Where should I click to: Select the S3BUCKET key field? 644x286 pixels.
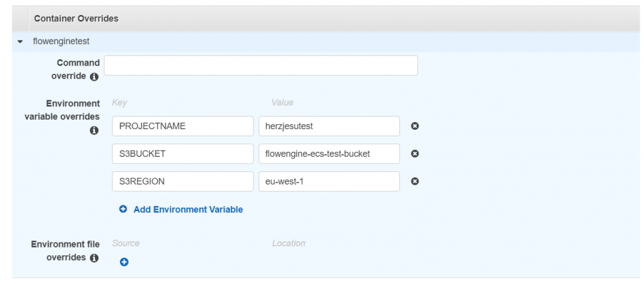[x=183, y=154]
